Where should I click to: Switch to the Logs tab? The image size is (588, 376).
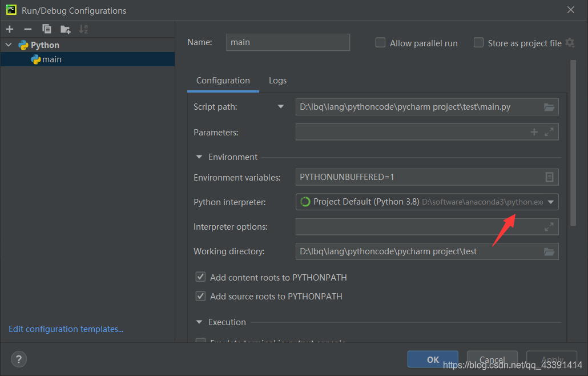[277, 81]
